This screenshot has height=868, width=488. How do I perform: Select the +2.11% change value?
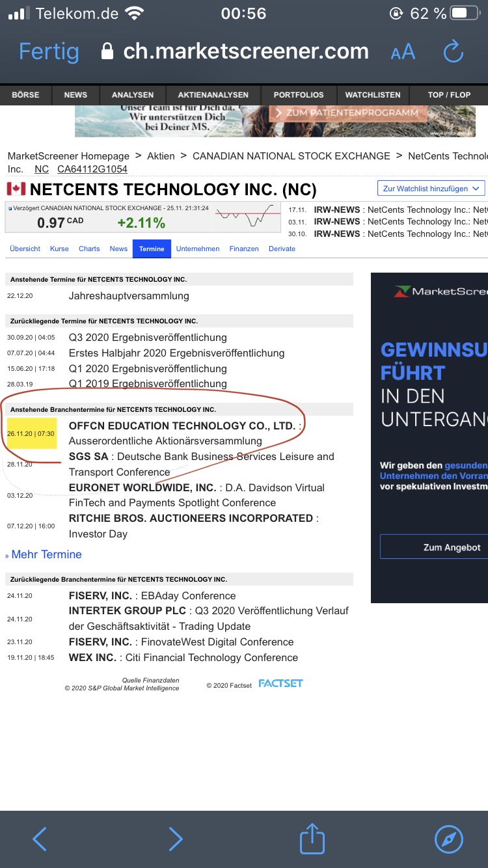[x=141, y=223]
